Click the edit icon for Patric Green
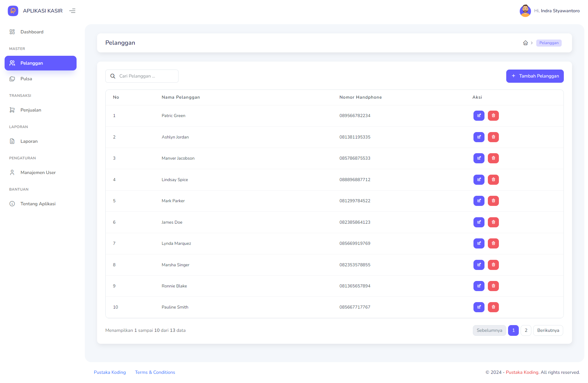The image size is (588, 383). click(x=479, y=116)
